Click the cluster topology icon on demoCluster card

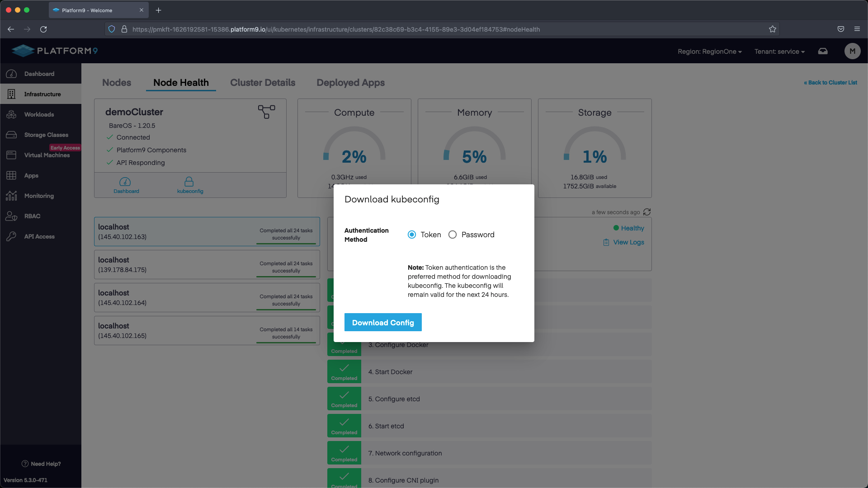[266, 112]
